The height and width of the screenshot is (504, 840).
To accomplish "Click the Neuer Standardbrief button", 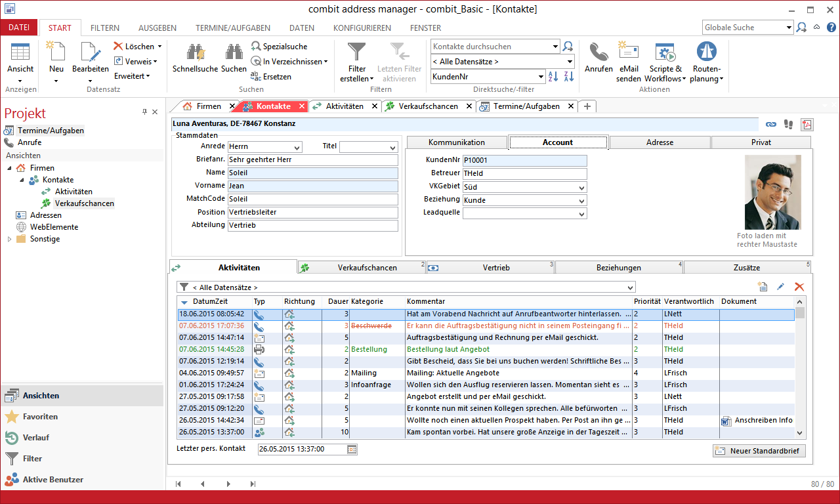I will [759, 450].
